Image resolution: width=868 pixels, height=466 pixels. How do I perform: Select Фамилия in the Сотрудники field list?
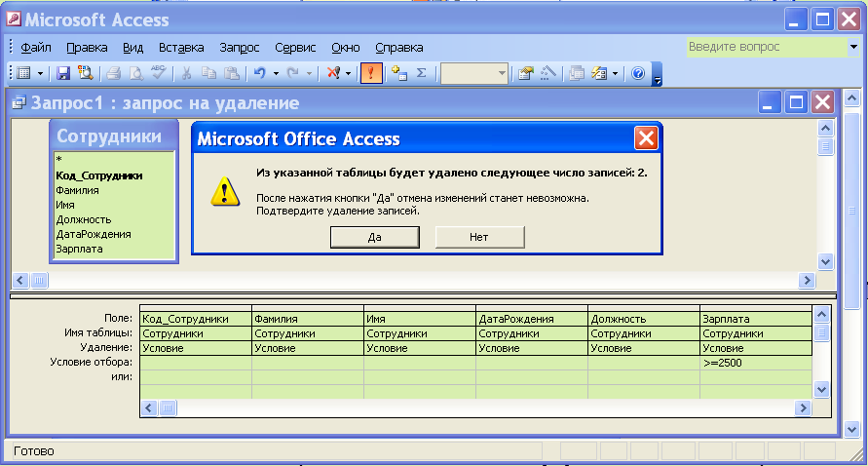(x=78, y=190)
